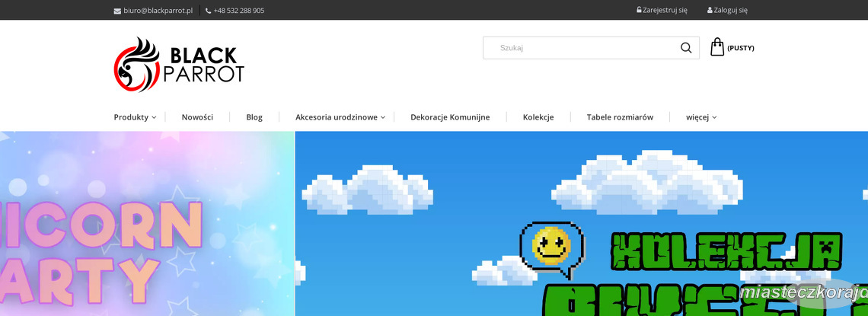
Task: Click the magnifying glass search icon
Action: [686, 48]
